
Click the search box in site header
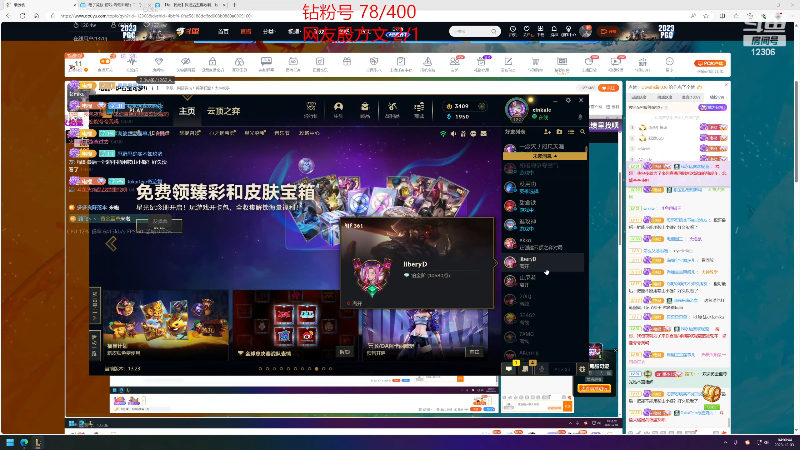point(474,31)
